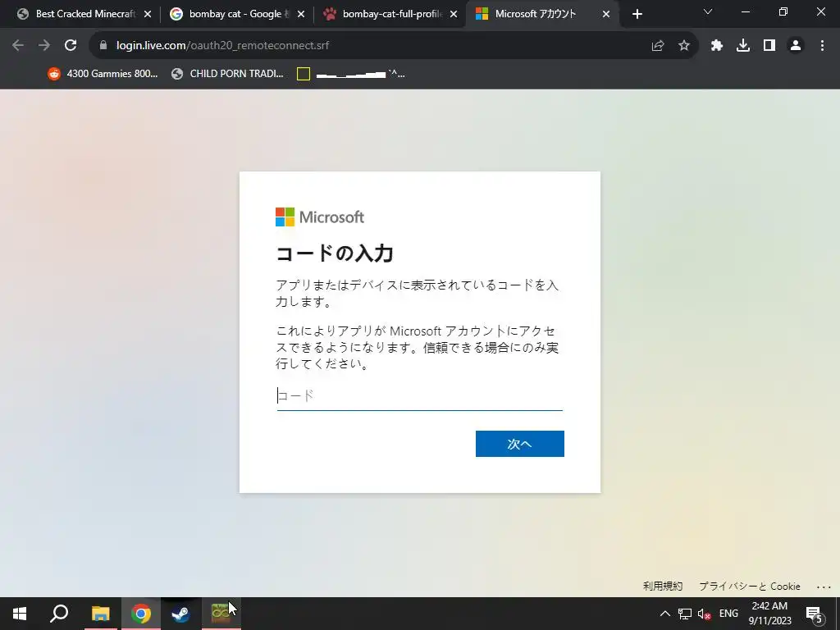Open Windows taskbar search

pos(59,614)
